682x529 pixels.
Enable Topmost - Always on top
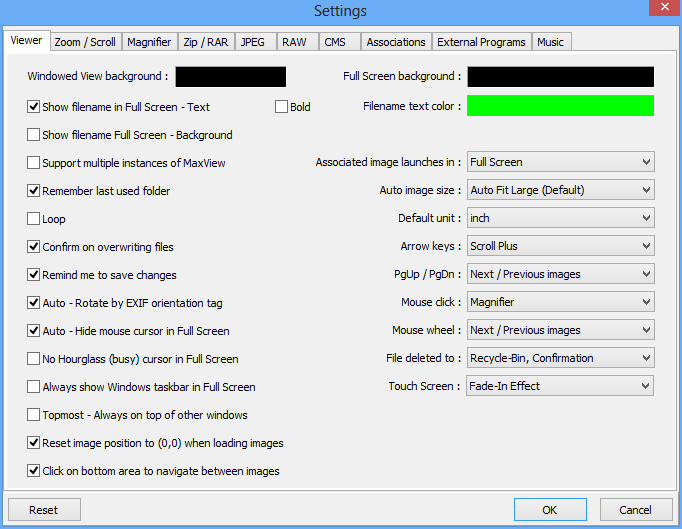33,415
